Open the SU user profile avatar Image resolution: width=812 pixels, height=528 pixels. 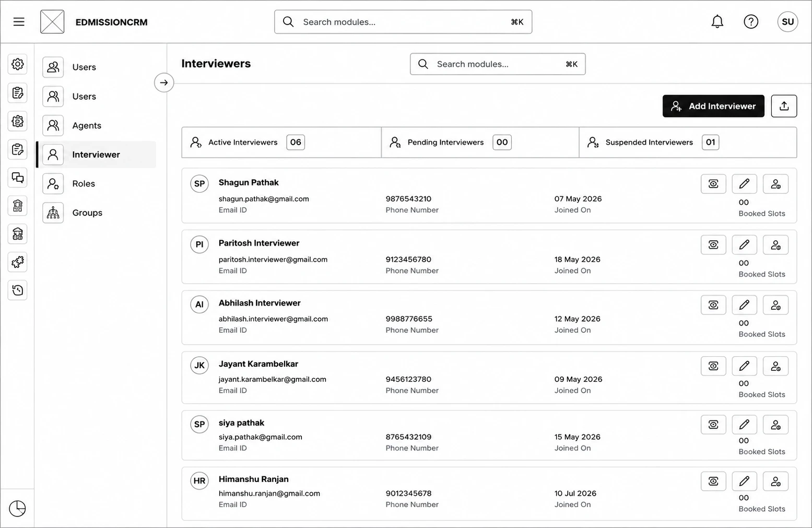click(787, 21)
